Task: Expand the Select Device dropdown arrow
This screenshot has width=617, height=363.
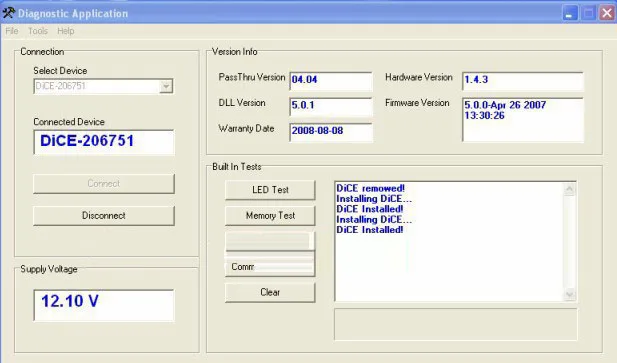Action: 166,86
